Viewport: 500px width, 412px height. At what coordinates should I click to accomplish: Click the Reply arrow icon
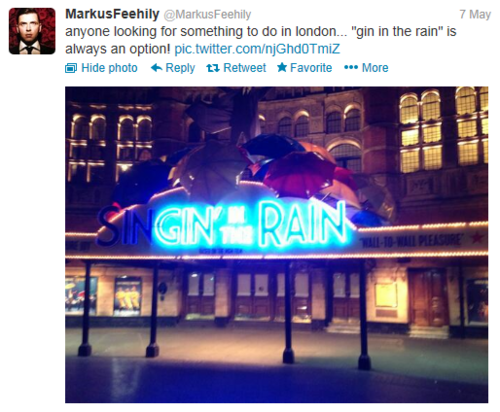[156, 68]
